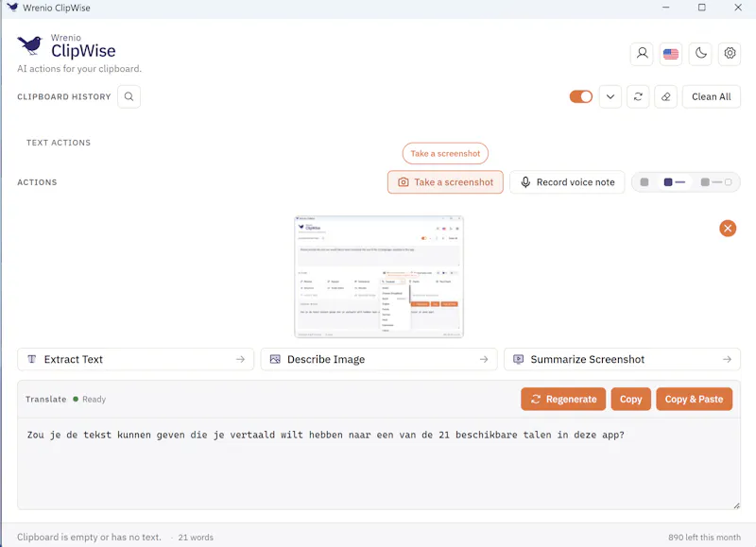The width and height of the screenshot is (756, 547).
Task: Remove the screenshot with the orange X
Action: pos(728,228)
